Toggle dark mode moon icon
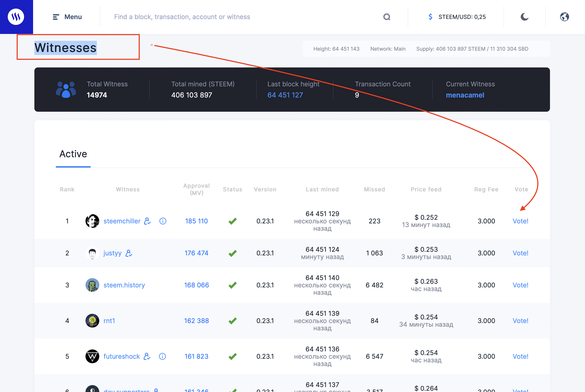 pos(524,17)
